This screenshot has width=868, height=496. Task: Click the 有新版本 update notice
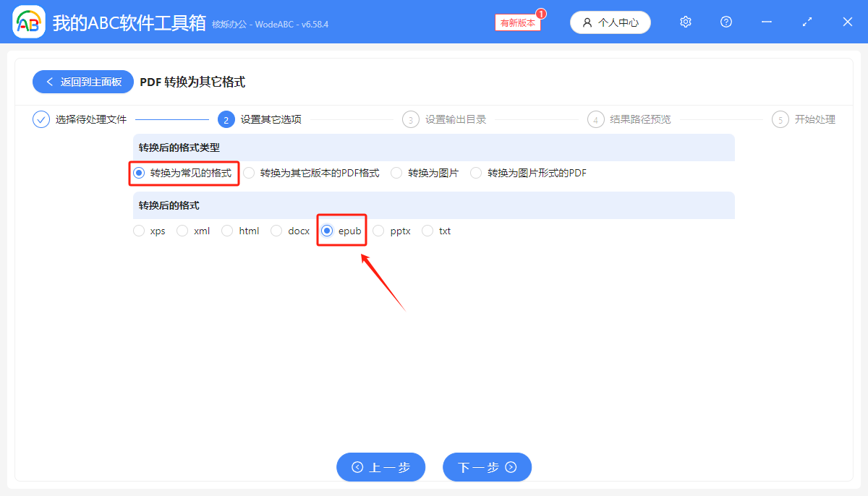(x=516, y=22)
